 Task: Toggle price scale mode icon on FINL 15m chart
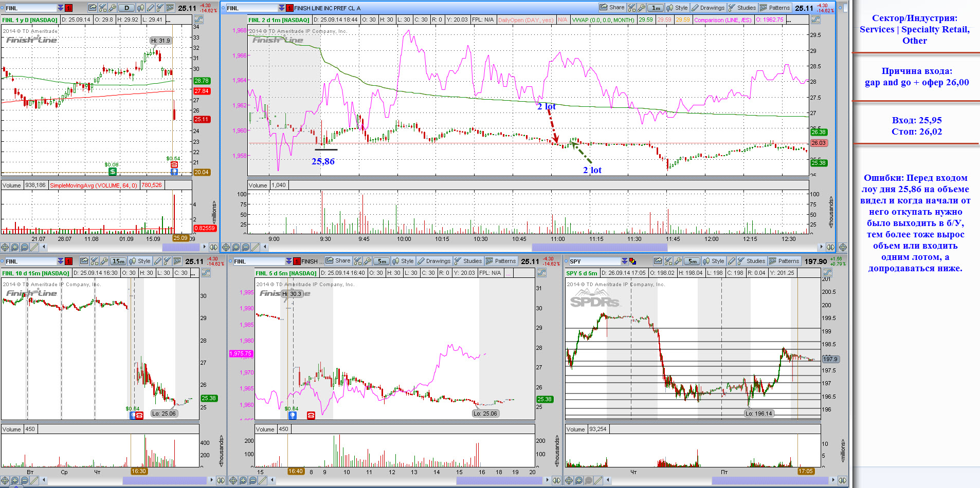click(x=206, y=273)
